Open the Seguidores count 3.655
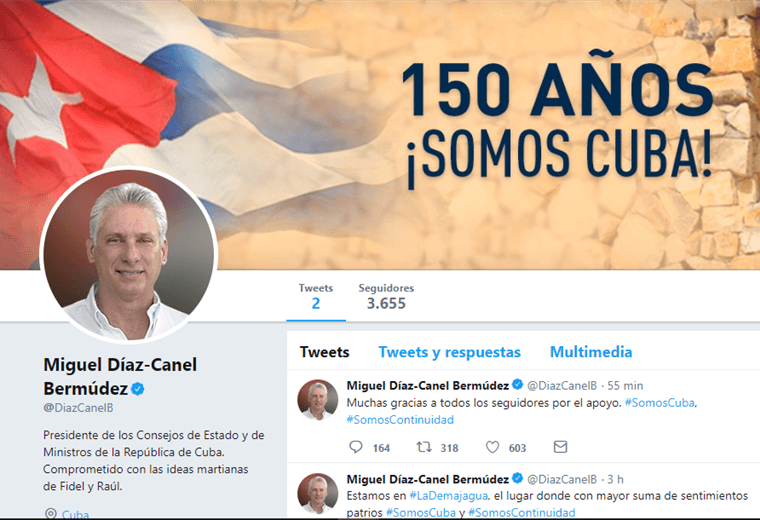The height and width of the screenshot is (520, 760). pos(386,297)
